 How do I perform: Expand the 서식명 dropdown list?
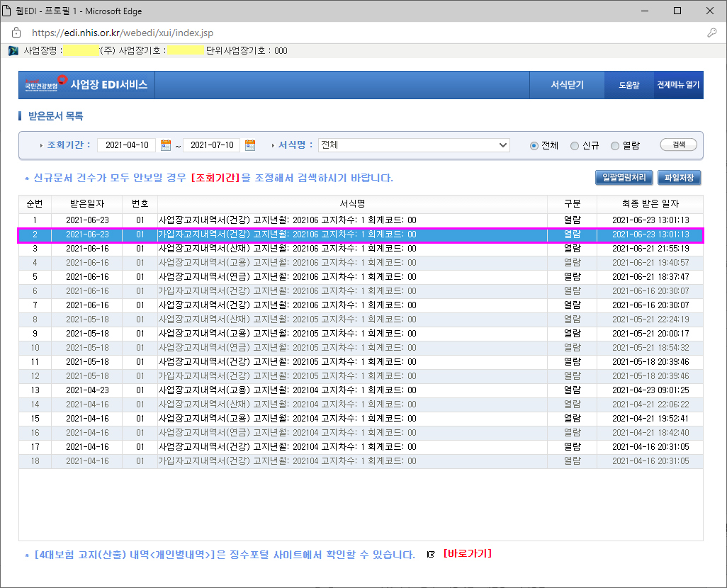coord(503,145)
